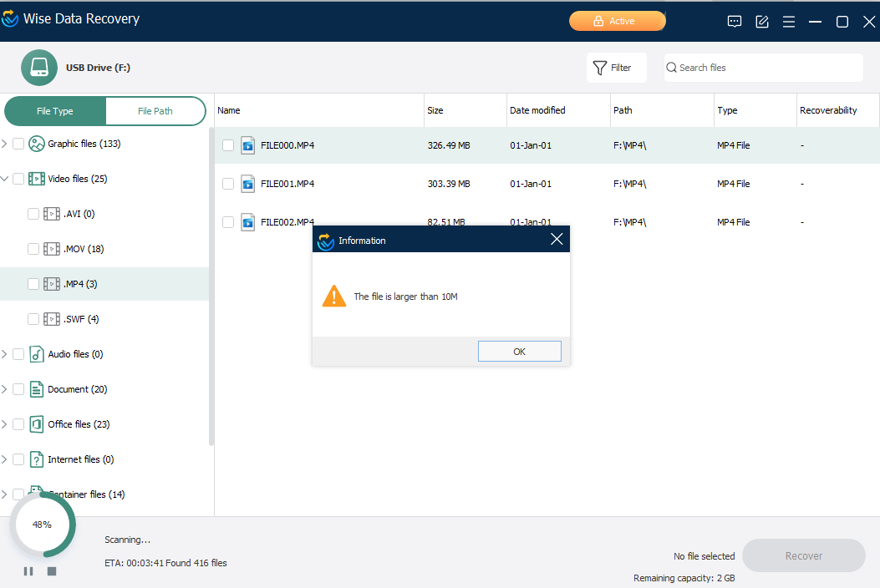The image size is (880, 588).
Task: Tick the .MOV (18) checkbox
Action: point(33,249)
